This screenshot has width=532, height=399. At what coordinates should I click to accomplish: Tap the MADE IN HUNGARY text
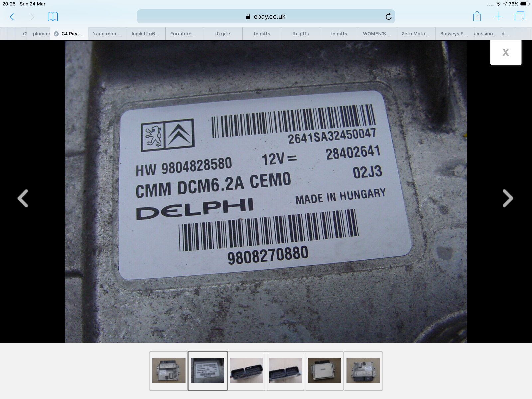tap(340, 196)
